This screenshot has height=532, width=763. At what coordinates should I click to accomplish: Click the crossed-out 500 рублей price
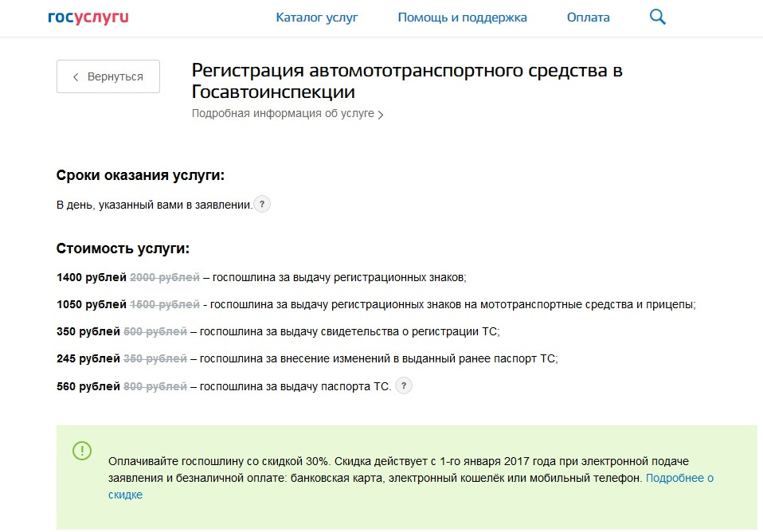tap(155, 332)
